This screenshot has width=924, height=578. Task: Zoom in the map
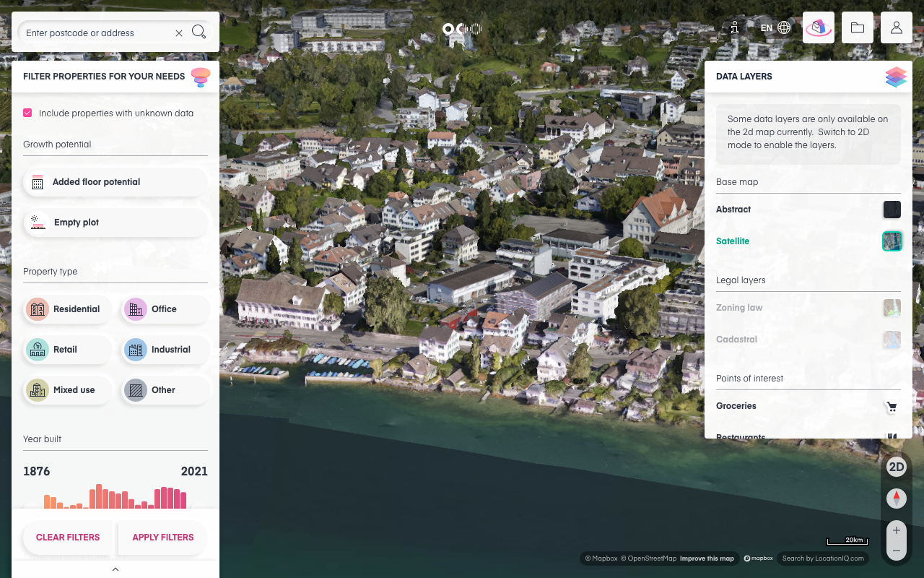[x=897, y=530]
